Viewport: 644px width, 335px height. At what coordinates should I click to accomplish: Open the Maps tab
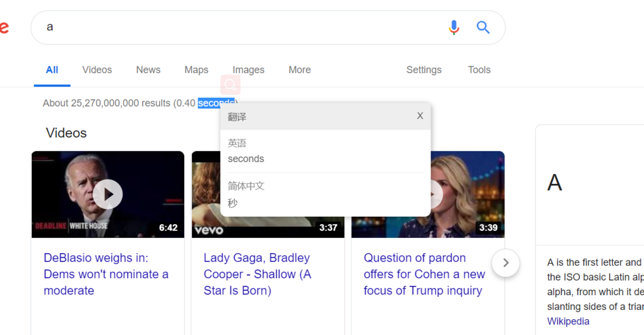click(x=196, y=70)
